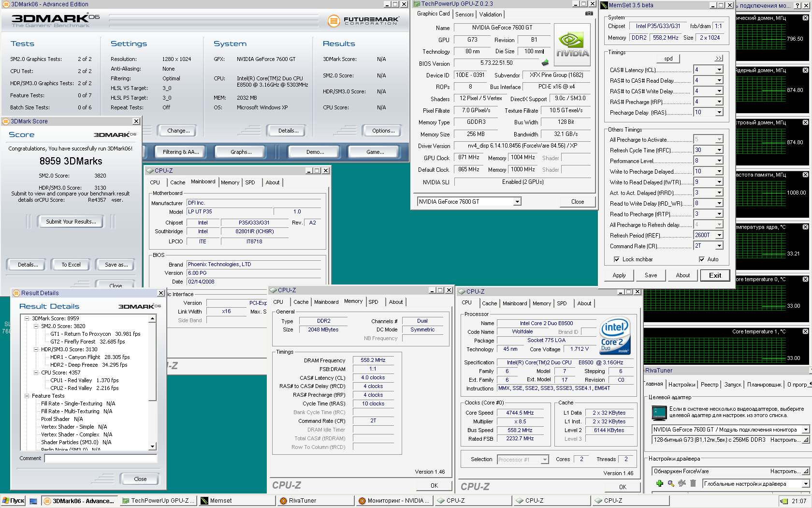Switch to Memset in the taskbar
Viewport: 812px width, 508px height.
pos(237,501)
